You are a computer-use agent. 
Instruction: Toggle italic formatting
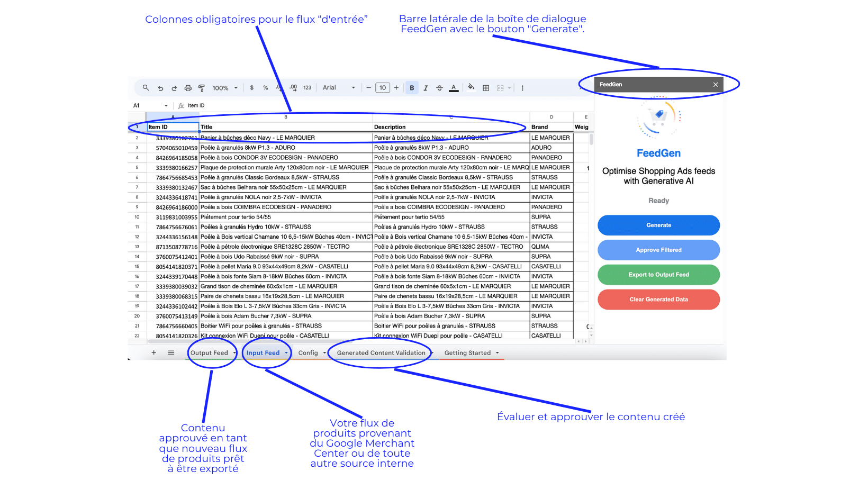pos(426,88)
